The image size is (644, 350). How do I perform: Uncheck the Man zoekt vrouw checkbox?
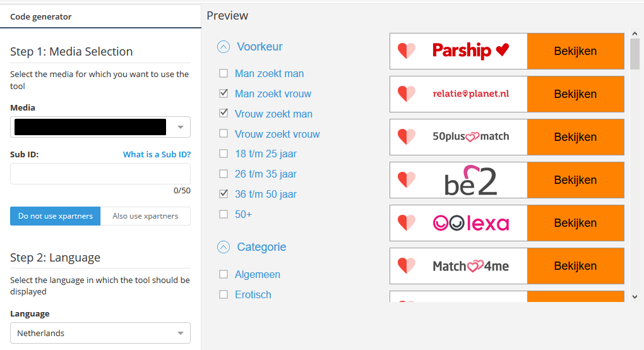click(x=224, y=94)
